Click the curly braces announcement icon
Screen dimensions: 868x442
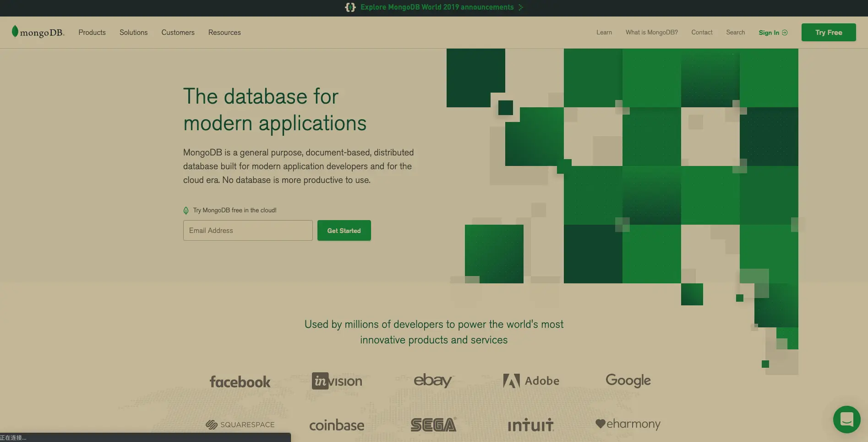(350, 7)
